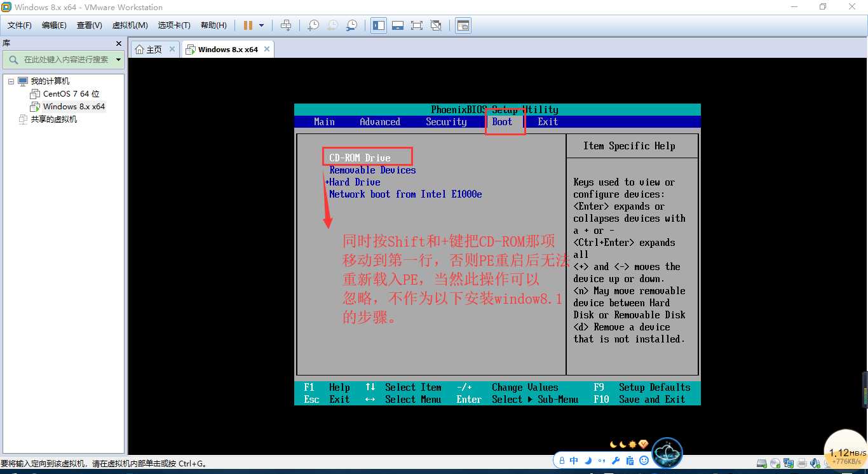Select Network boot from Intel E1000e

tap(405, 194)
